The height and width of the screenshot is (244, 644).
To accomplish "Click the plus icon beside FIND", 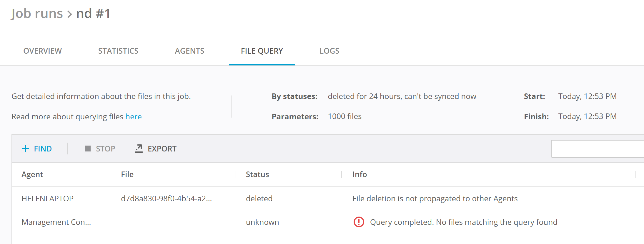I will point(26,149).
